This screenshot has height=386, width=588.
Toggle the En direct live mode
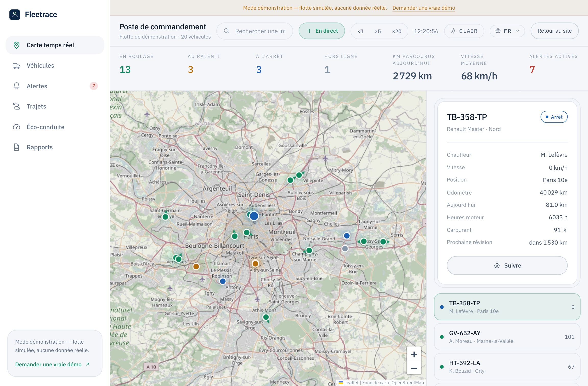pyautogui.click(x=322, y=31)
